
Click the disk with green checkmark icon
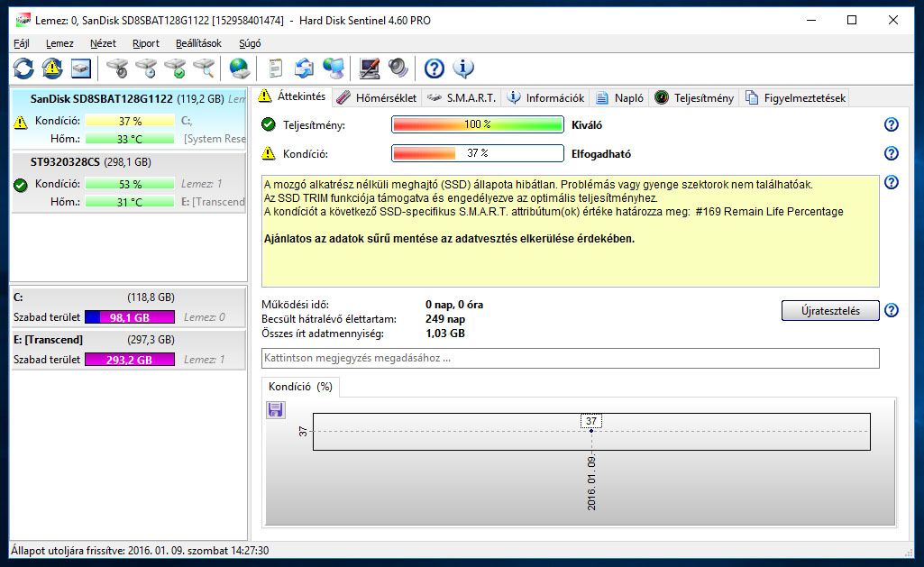[175, 69]
